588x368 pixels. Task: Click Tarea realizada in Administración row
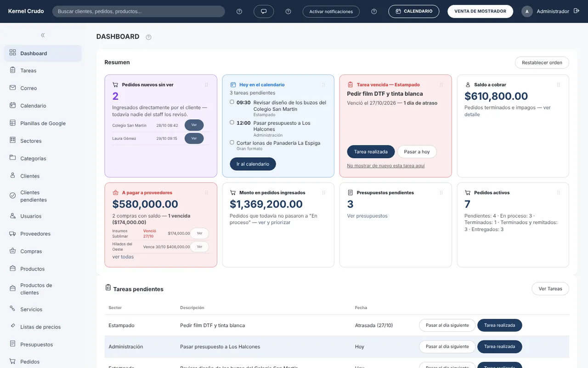click(500, 347)
